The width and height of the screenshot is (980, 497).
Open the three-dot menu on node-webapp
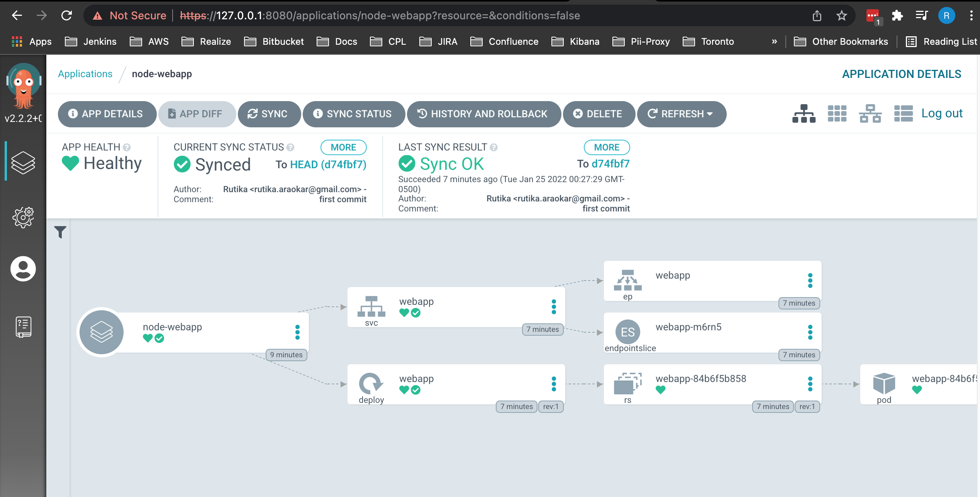(297, 332)
